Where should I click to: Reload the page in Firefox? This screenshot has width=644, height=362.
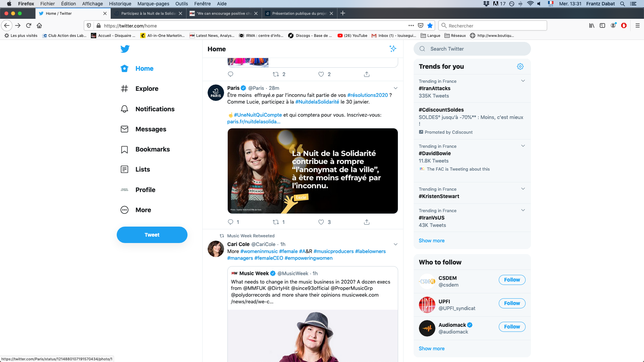click(x=29, y=25)
